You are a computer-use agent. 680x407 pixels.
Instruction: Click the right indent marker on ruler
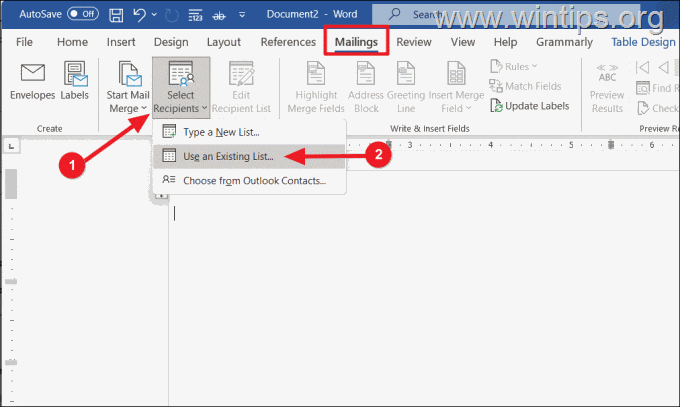click(611, 145)
